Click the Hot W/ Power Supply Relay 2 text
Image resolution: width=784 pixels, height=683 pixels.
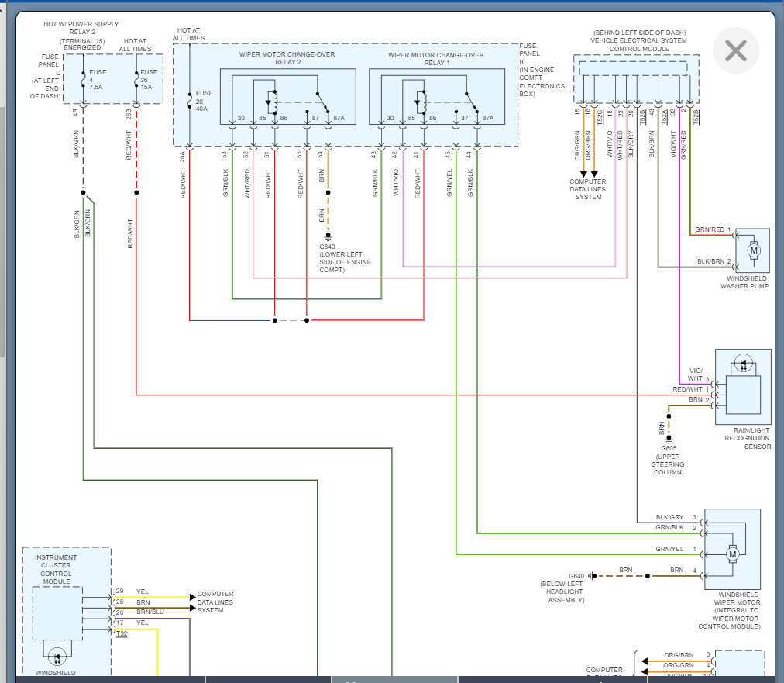pos(81,36)
